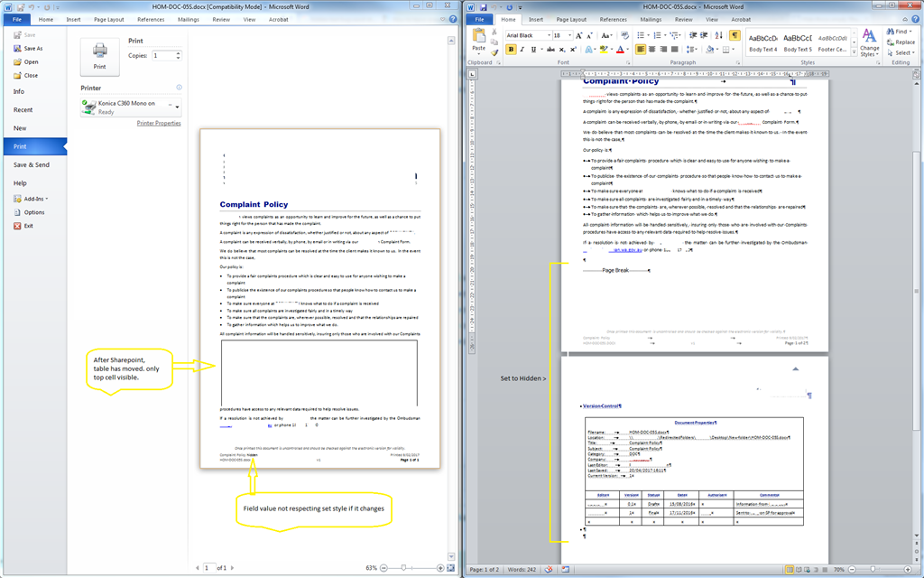Open the Borders dropdown arrow
The height and width of the screenshot is (578, 924).
coord(733,50)
